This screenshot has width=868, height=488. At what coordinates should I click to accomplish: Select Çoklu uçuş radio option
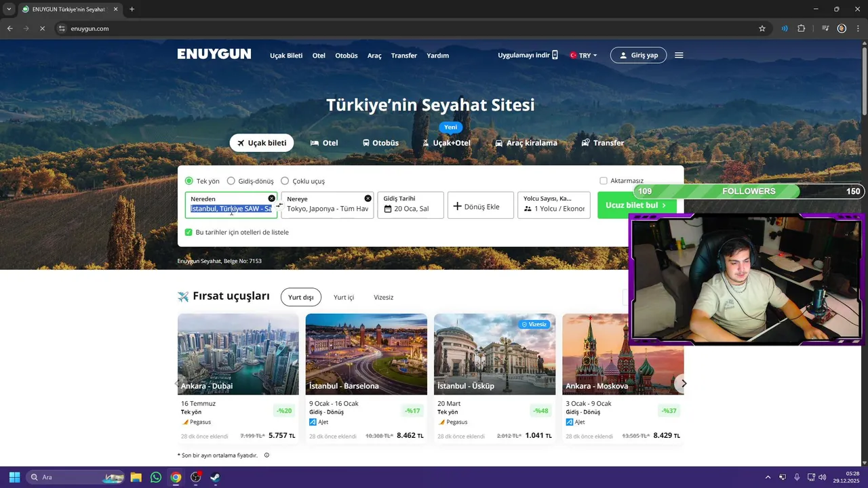pos(285,181)
